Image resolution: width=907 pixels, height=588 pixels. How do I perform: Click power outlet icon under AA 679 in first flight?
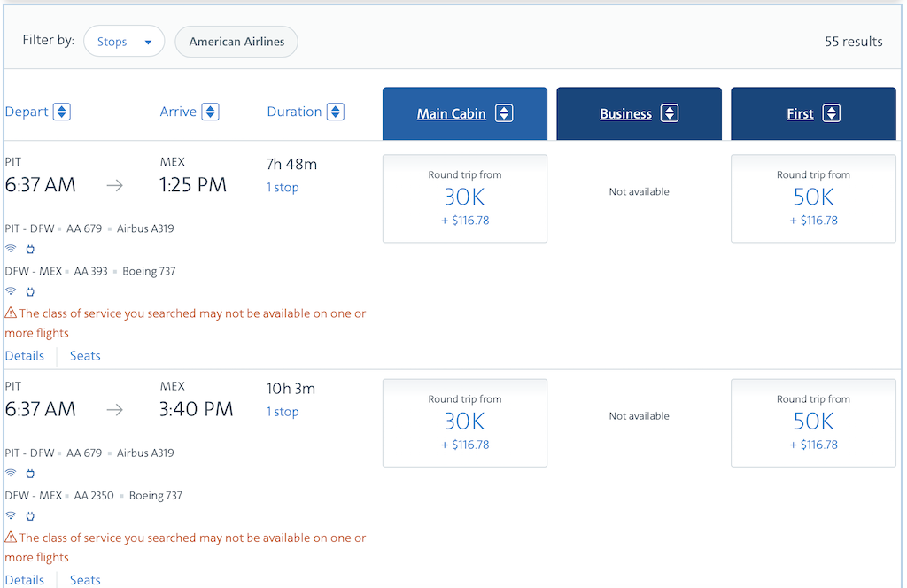tap(30, 249)
